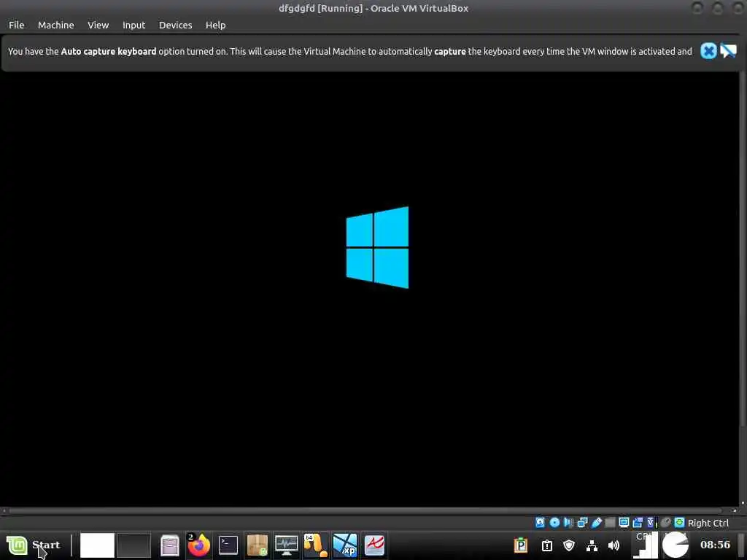The height and width of the screenshot is (560, 747).
Task: Click the Right Ctrl host key label
Action: (708, 523)
